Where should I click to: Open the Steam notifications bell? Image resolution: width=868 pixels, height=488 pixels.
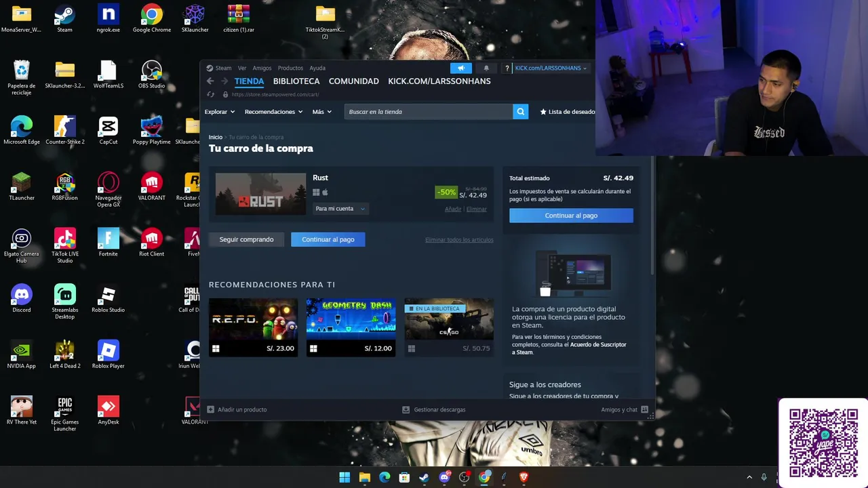pos(486,68)
